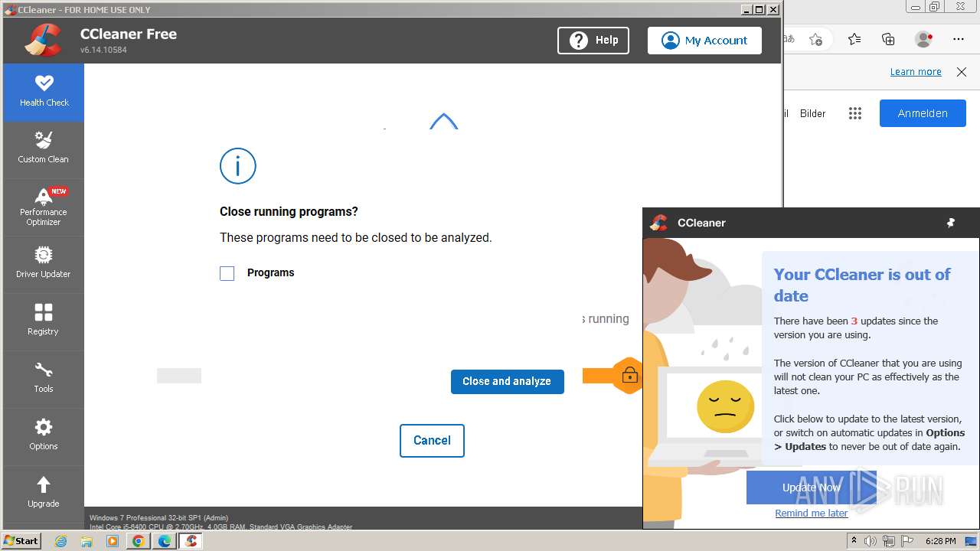Open File Explorer from taskbar
Image resolution: width=980 pixels, height=551 pixels.
[87, 541]
